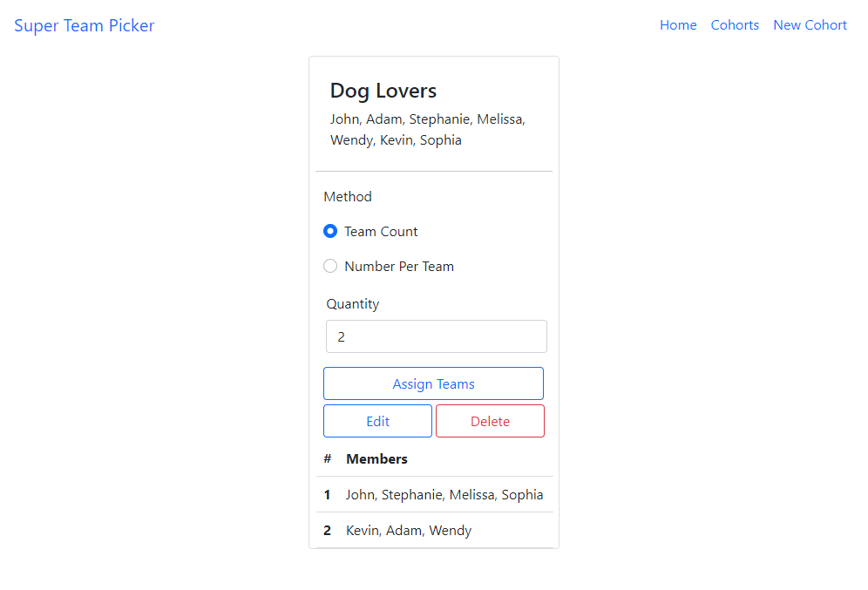The image size is (868, 590).
Task: Click the member list under Dog Lovers
Action: pos(427,129)
